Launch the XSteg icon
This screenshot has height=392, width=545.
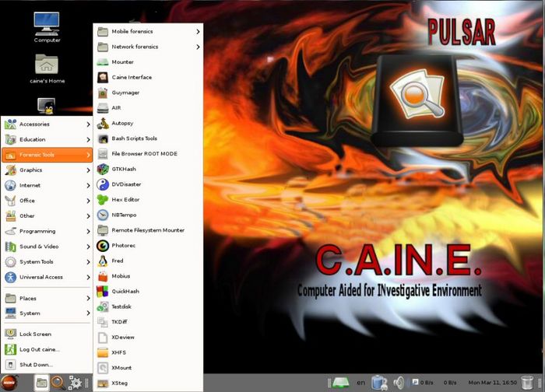[x=103, y=383]
